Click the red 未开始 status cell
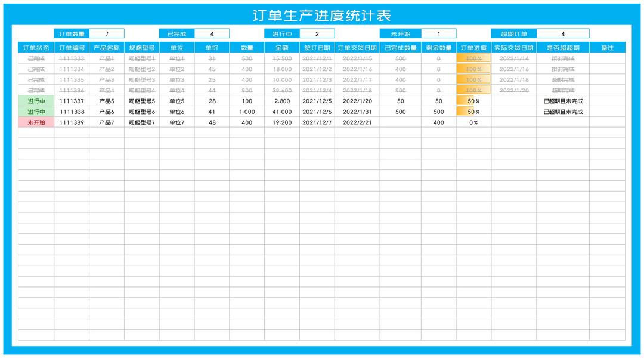 coord(36,122)
